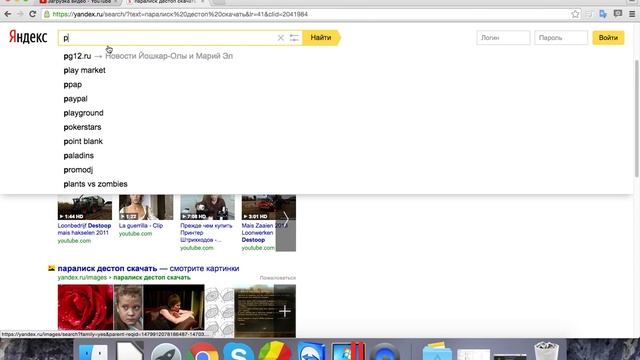Open Parallels Desktop from the Dock
Image resolution: width=640 pixels, height=360 pixels.
[x=347, y=352]
